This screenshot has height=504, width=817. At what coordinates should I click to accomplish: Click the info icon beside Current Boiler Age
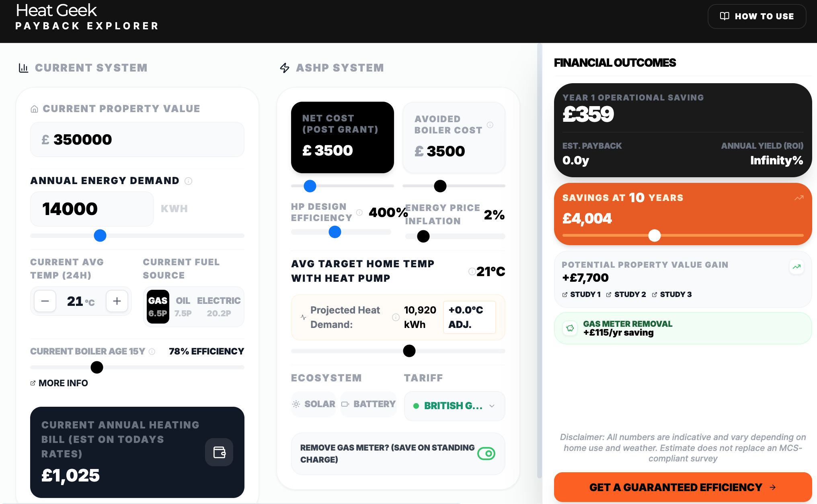(152, 352)
